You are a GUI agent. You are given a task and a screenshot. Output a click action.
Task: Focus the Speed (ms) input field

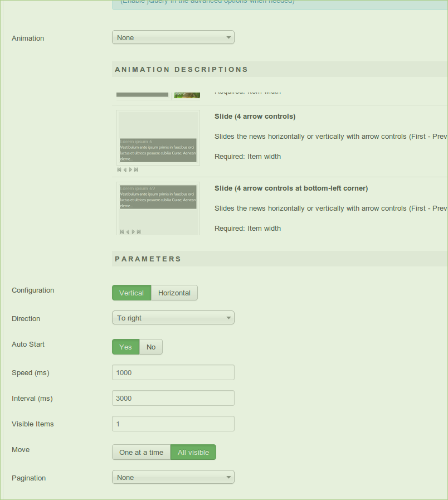pyautogui.click(x=173, y=373)
